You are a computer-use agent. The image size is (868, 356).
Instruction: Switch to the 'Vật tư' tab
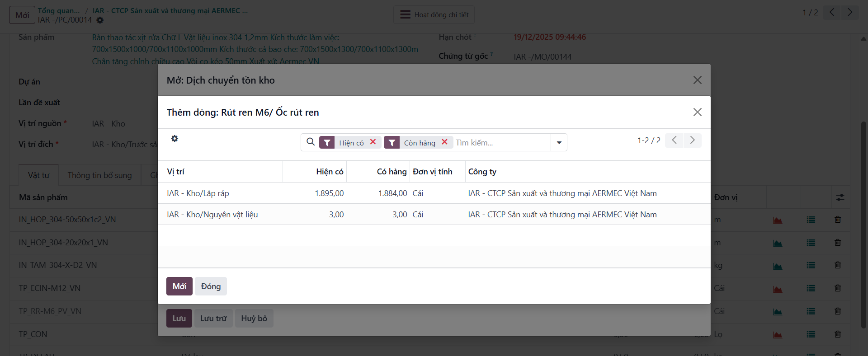pyautogui.click(x=38, y=175)
